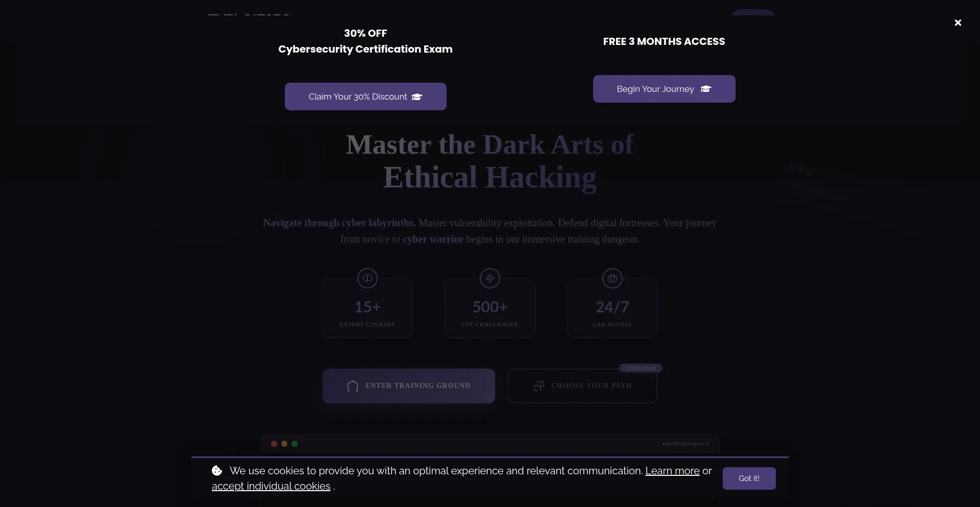
Task: Click the red dot on terminal window
Action: (x=274, y=444)
